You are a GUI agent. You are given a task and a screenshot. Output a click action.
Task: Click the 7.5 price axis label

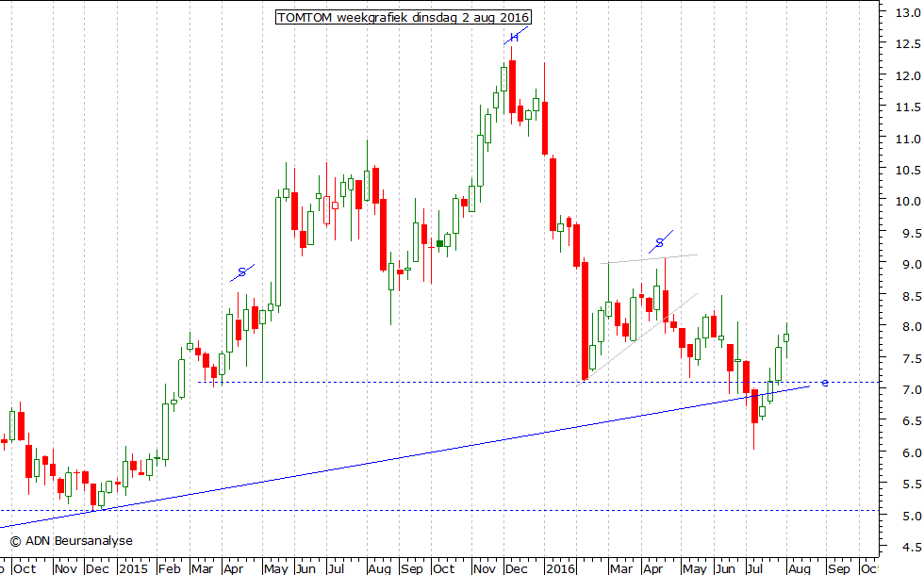911,359
